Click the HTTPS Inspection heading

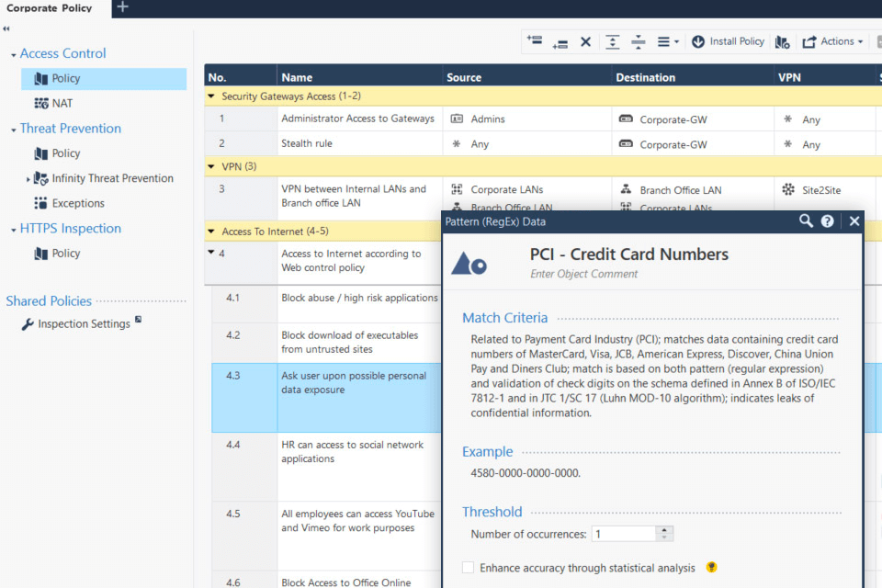tap(71, 229)
